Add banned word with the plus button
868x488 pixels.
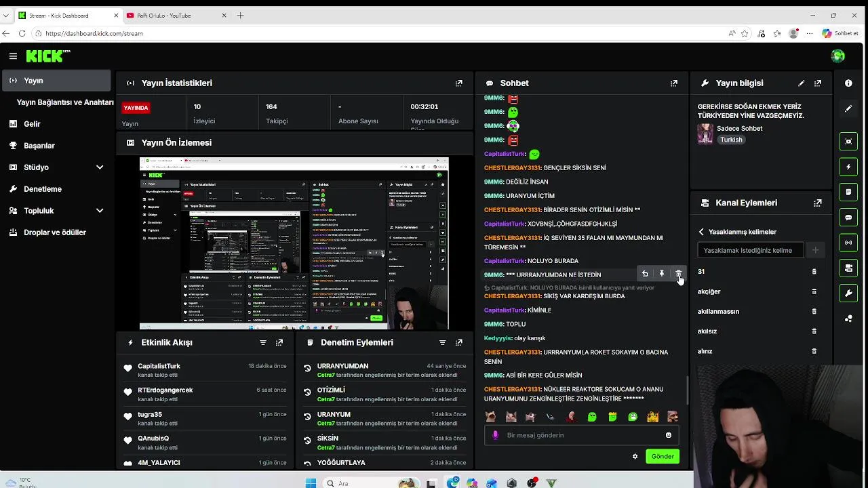(x=815, y=250)
